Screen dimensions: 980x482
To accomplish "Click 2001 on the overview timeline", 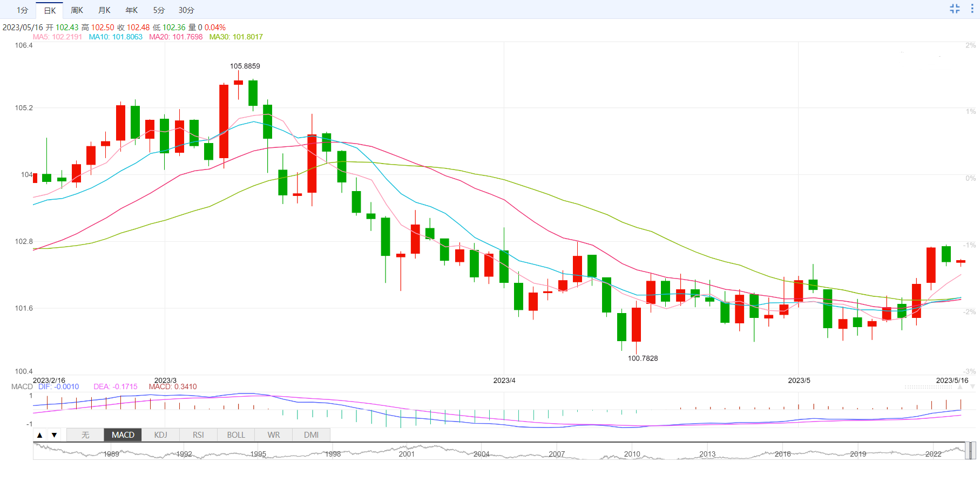I will (407, 454).
